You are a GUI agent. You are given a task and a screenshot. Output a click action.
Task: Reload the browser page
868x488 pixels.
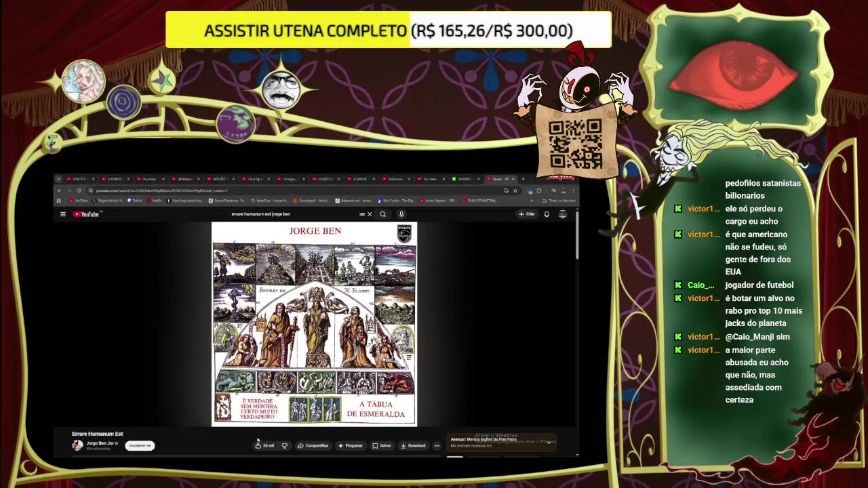tap(79, 190)
